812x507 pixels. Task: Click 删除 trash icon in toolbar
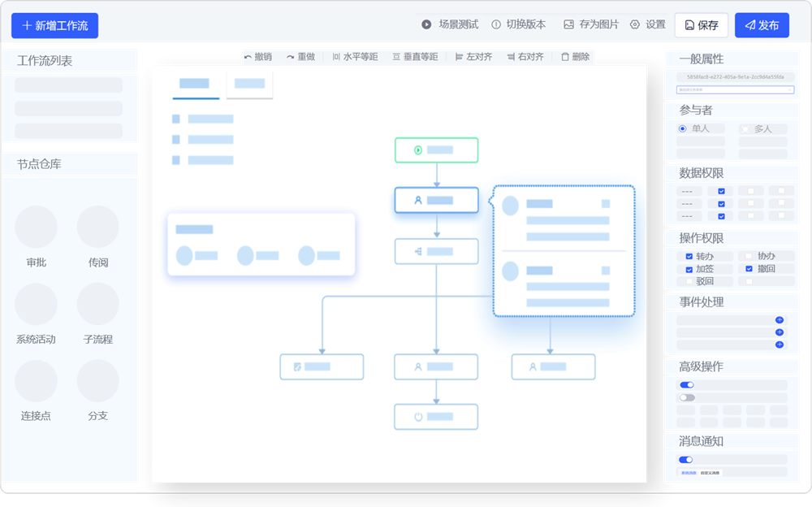pyautogui.click(x=565, y=57)
